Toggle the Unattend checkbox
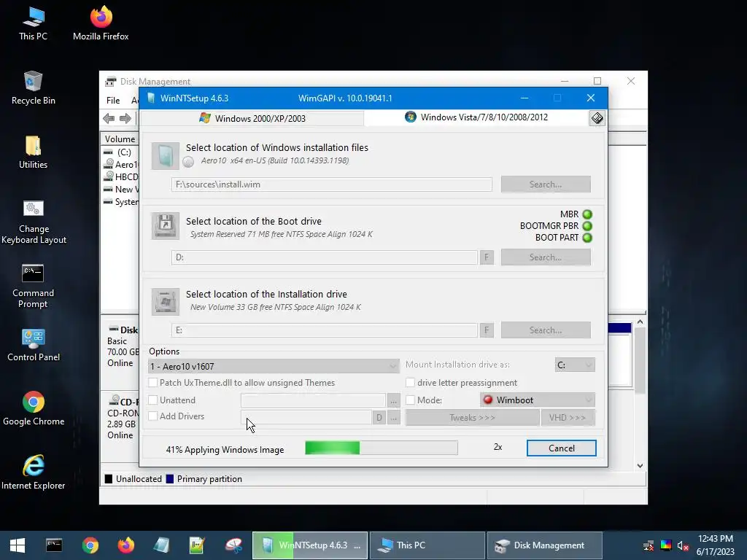747x560 pixels. click(x=153, y=400)
